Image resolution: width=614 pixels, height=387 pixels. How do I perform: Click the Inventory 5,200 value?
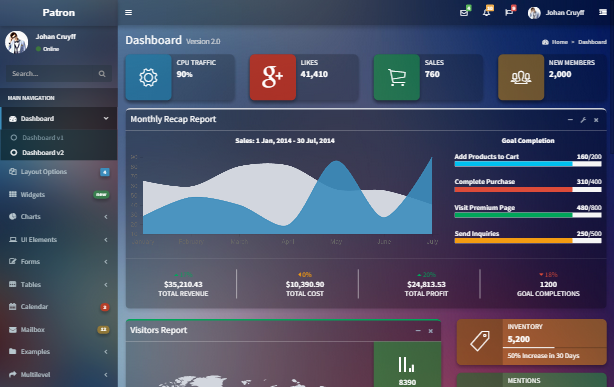[x=518, y=339]
